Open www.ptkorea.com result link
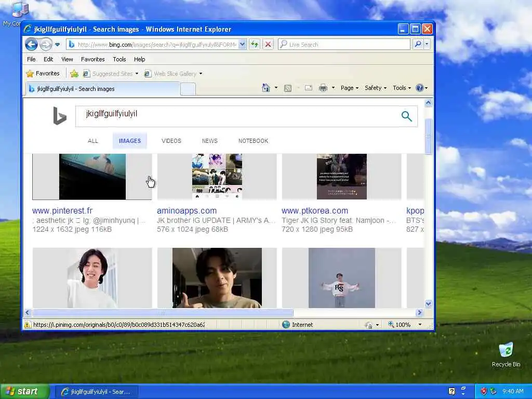 (315, 211)
